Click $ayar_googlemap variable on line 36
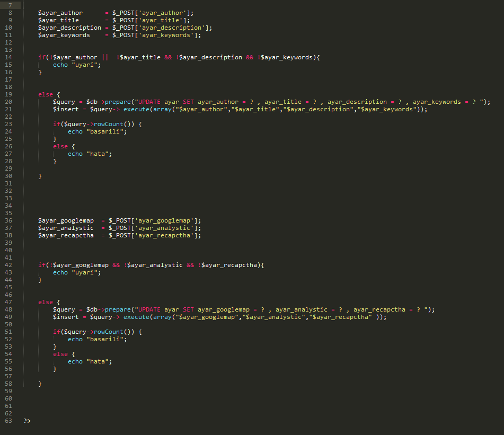504x435 pixels. [x=66, y=221]
